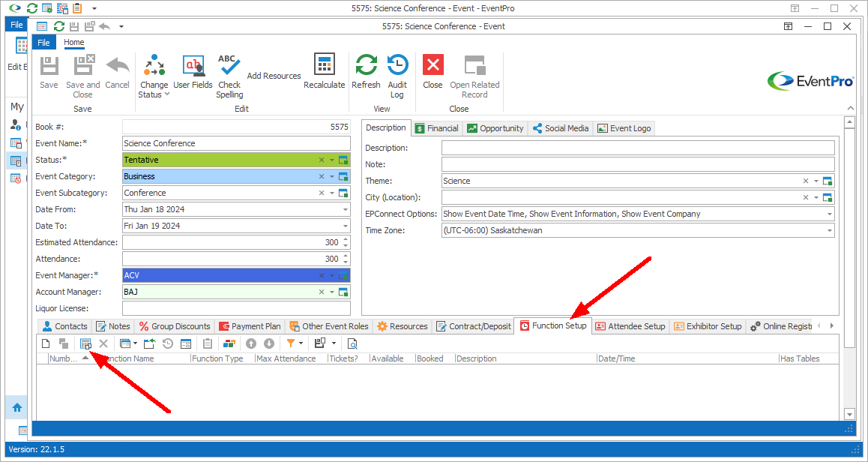The height and width of the screenshot is (462, 868).
Task: Click the Change Status ribbon icon
Action: coord(154,66)
